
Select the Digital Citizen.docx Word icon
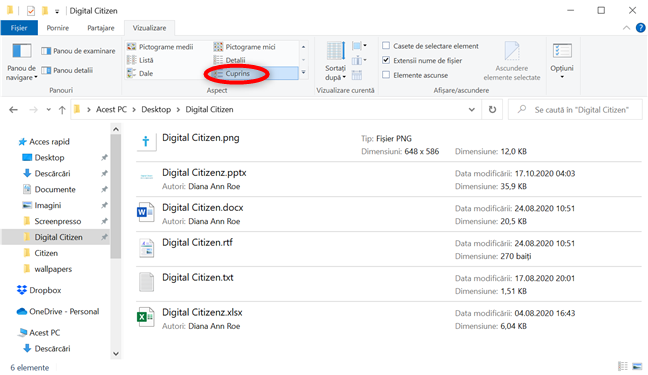coord(146,212)
